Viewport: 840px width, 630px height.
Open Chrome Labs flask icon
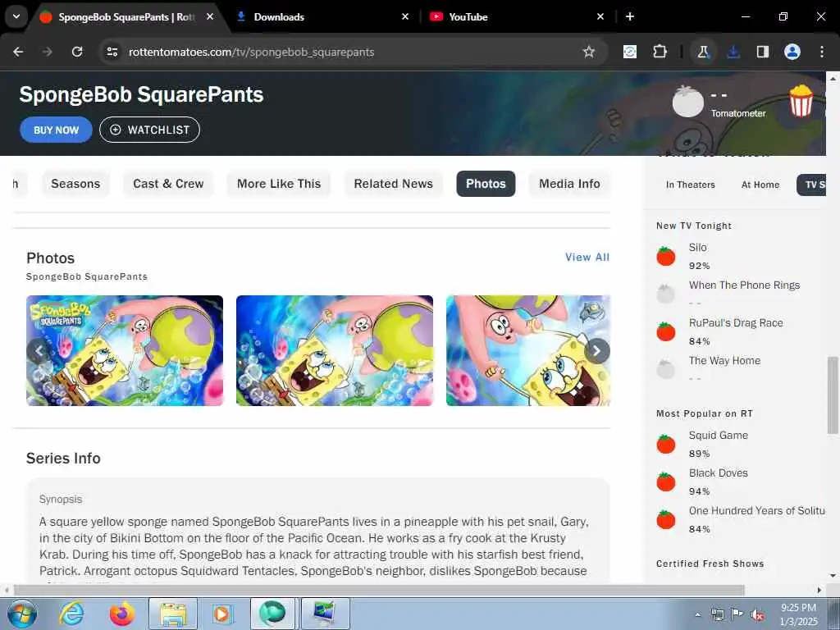[x=703, y=52]
